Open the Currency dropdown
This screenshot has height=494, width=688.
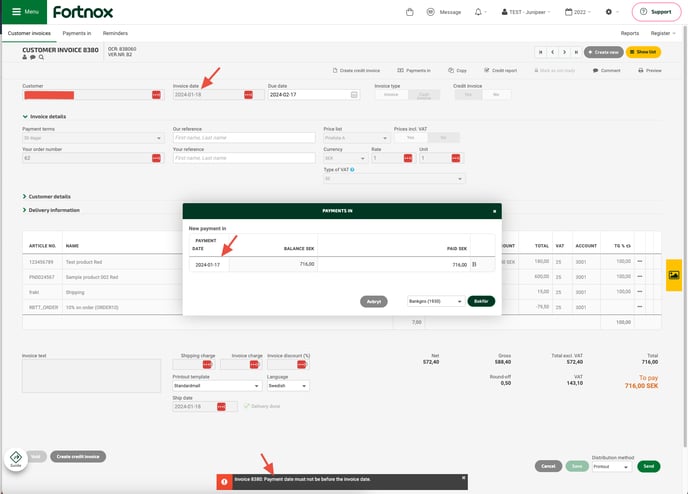point(345,158)
